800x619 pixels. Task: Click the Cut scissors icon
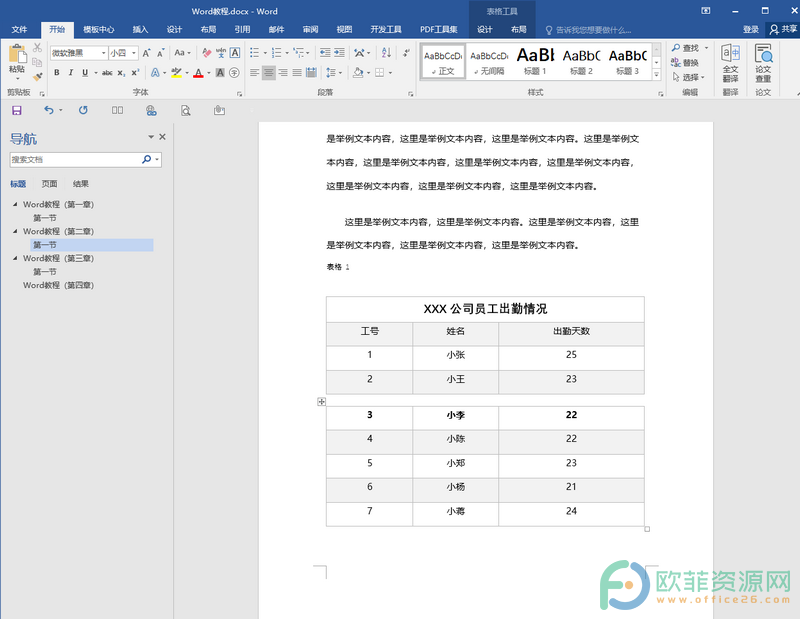(x=37, y=48)
